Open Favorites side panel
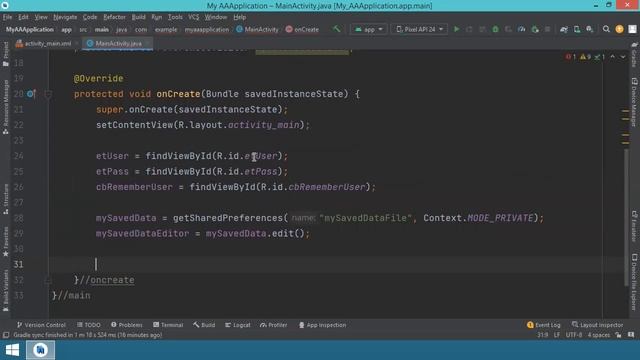The height and width of the screenshot is (360, 640). [x=5, y=242]
